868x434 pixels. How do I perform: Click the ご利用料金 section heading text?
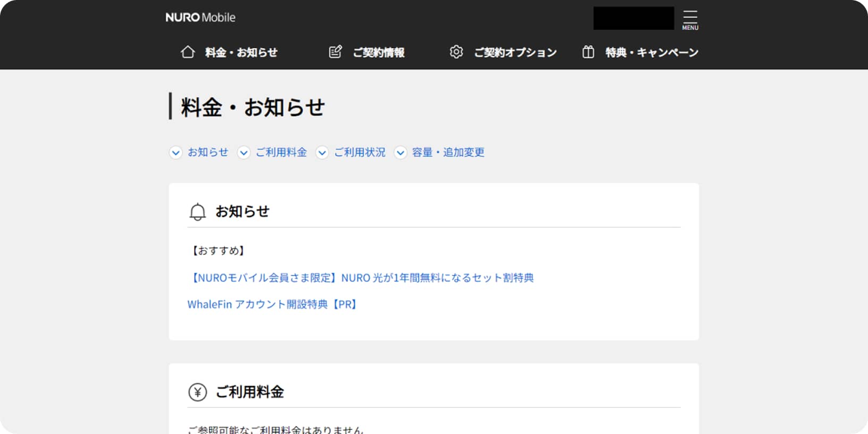pos(249,392)
